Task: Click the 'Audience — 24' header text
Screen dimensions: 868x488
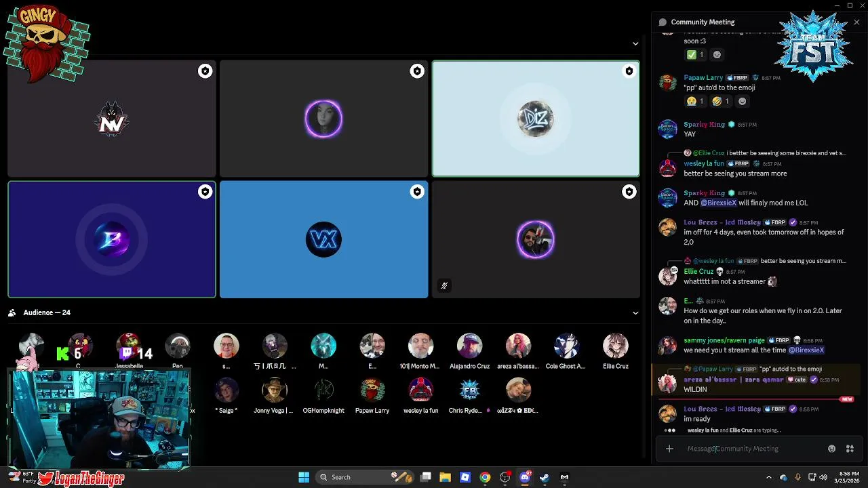Action: pos(47,312)
